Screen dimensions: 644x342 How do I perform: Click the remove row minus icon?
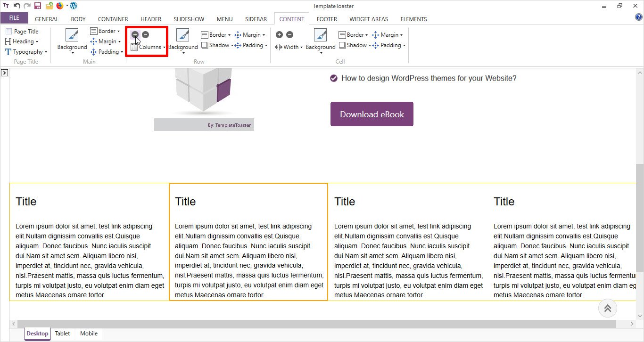tap(146, 34)
